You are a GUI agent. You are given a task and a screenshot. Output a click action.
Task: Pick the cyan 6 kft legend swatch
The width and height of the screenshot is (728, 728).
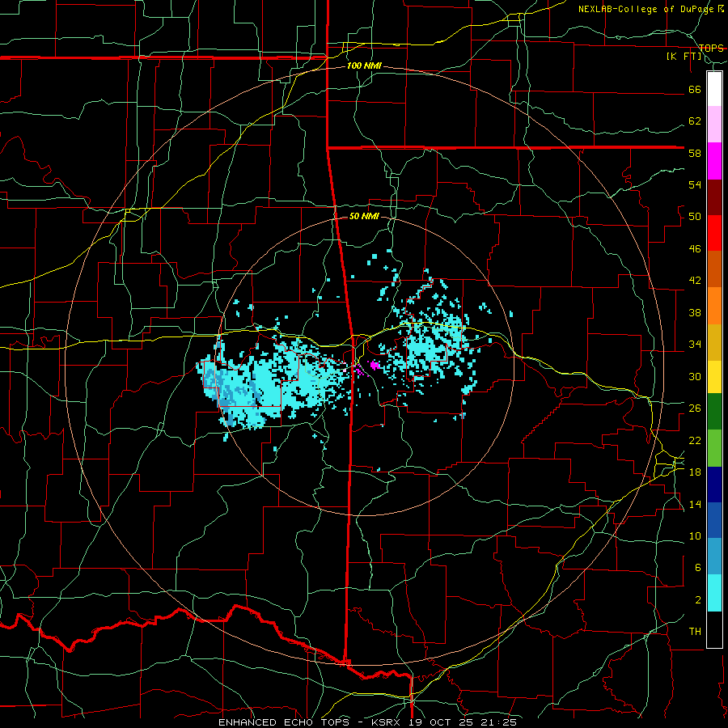click(714, 592)
